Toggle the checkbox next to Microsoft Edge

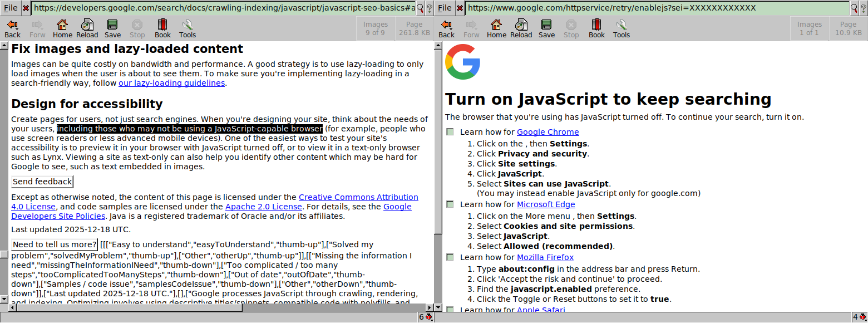click(x=450, y=204)
